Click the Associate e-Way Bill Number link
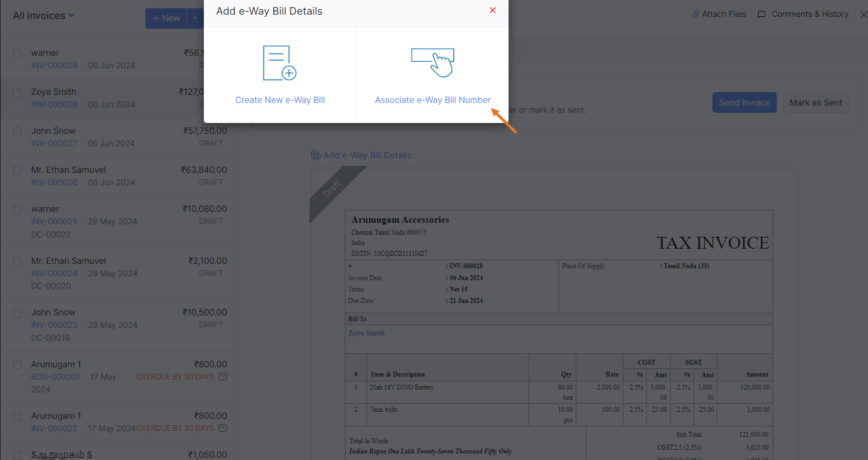Viewport: 868px width, 460px height. pos(433,100)
